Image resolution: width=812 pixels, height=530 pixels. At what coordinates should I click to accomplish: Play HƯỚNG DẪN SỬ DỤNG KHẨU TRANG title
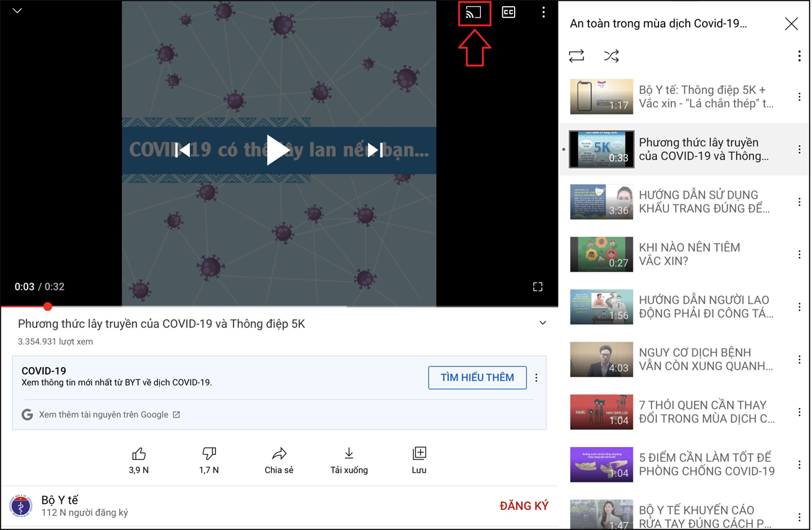[705, 202]
